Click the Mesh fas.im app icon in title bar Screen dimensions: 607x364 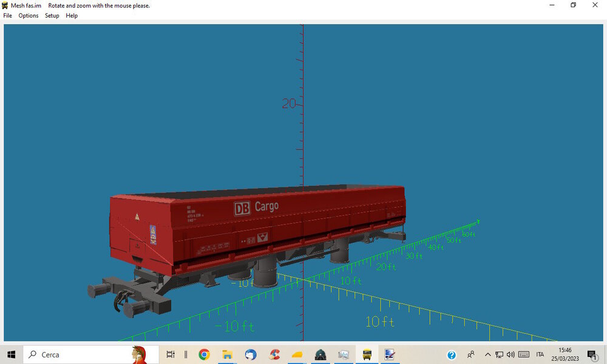click(x=5, y=5)
